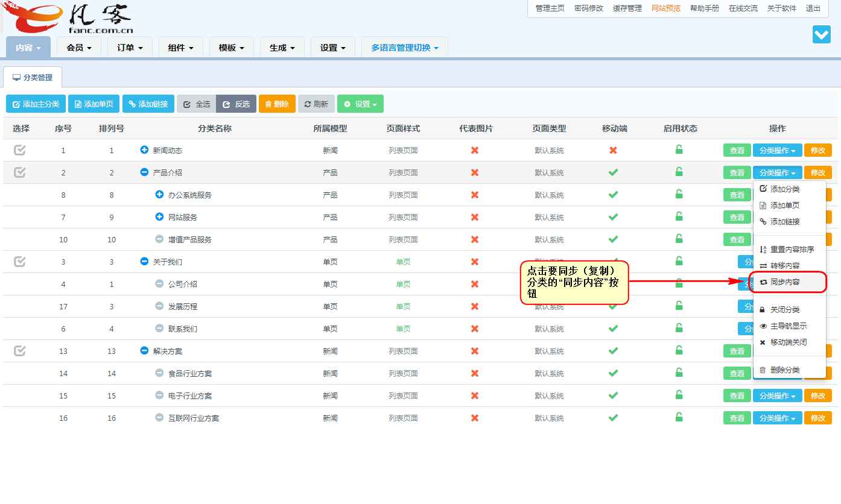Click the 移动端 red cross in 新闻动态 row

coord(613,150)
